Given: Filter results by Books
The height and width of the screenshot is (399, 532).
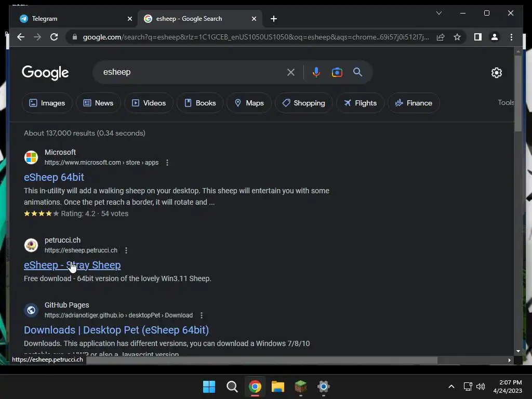Looking at the screenshot, I should click(200, 103).
